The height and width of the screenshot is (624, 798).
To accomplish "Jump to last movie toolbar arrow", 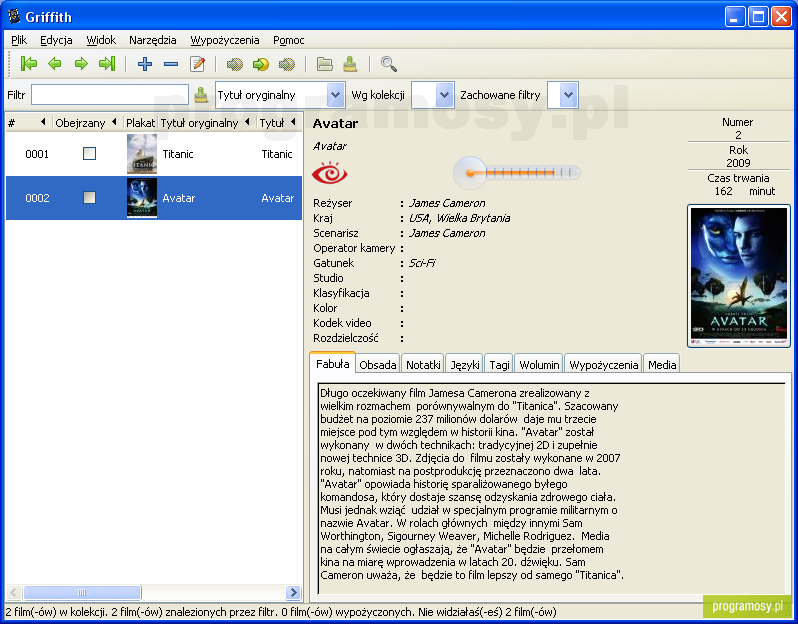I will (107, 64).
